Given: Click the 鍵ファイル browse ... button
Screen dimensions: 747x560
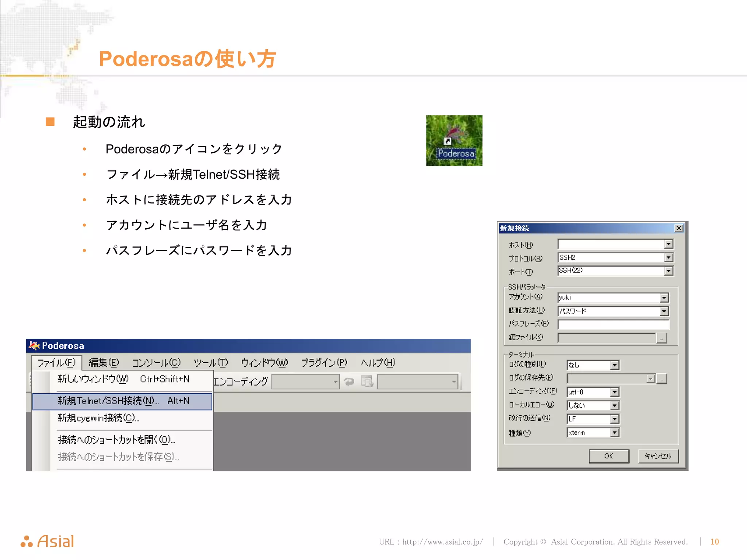Looking at the screenshot, I should (x=662, y=338).
